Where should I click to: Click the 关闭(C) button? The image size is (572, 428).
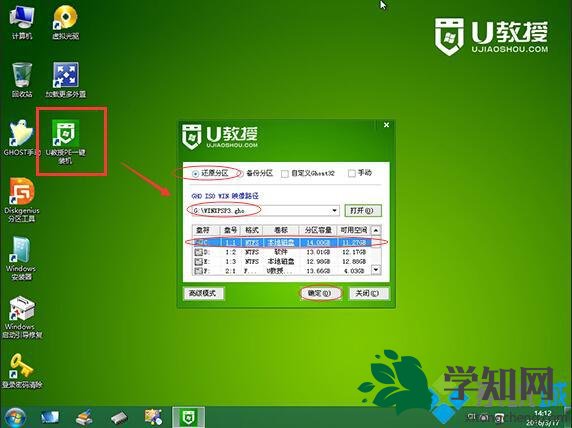click(x=368, y=293)
